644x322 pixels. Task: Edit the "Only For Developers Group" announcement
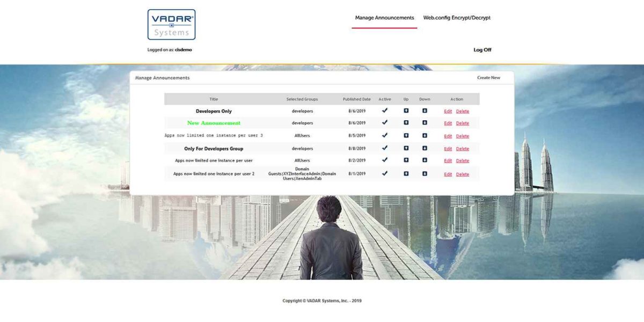[x=448, y=148]
